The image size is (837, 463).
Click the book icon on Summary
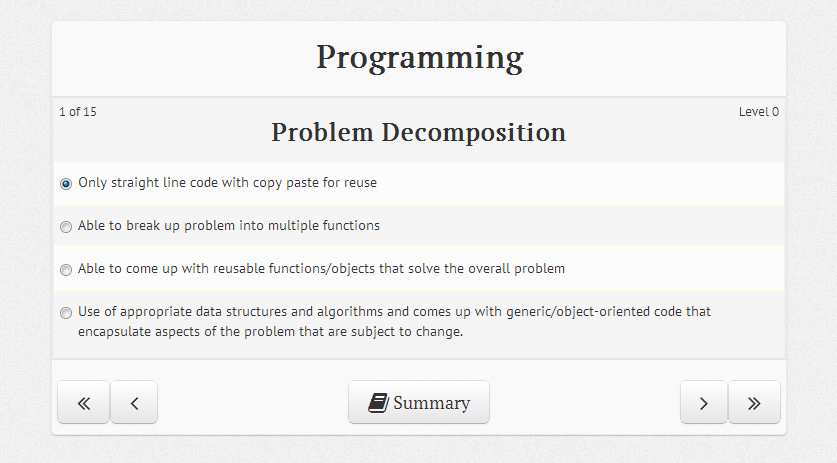[378, 403]
